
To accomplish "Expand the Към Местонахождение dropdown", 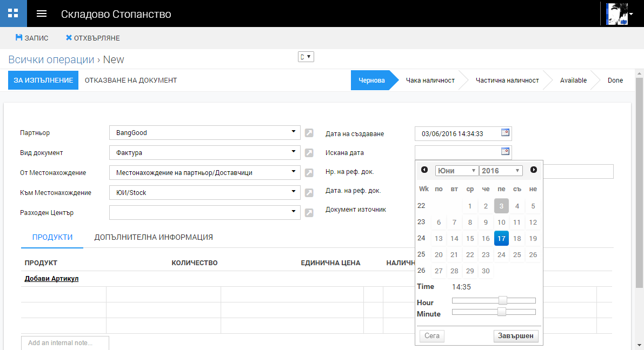I will 293,191.
